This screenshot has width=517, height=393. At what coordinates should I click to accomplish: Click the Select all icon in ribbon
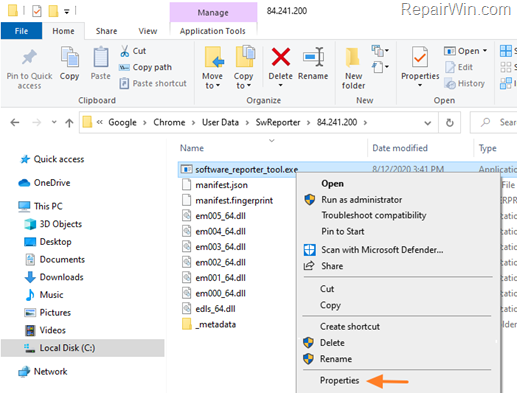pos(506,51)
